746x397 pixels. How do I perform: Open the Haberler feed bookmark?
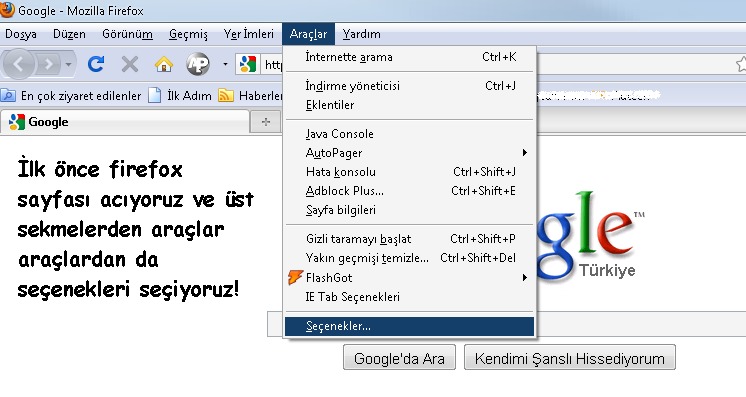[x=250, y=96]
